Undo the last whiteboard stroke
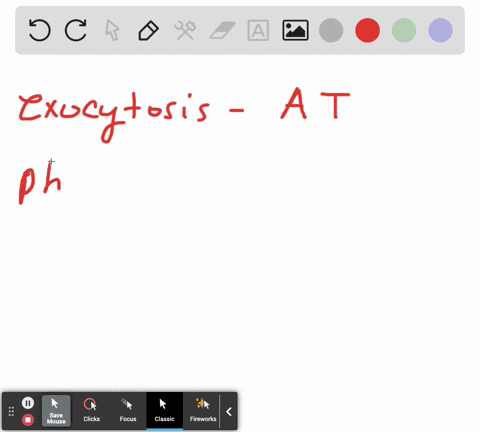 [39, 30]
